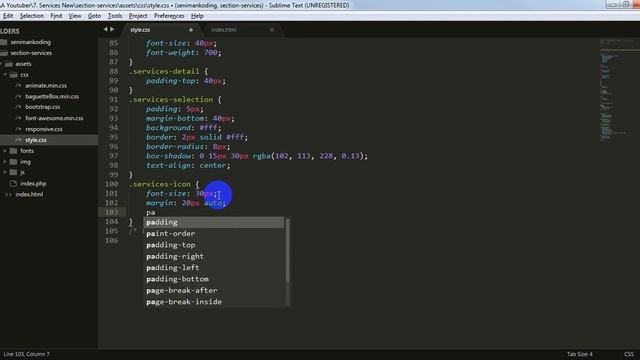Choose padding from autocomplete list

pos(214,222)
